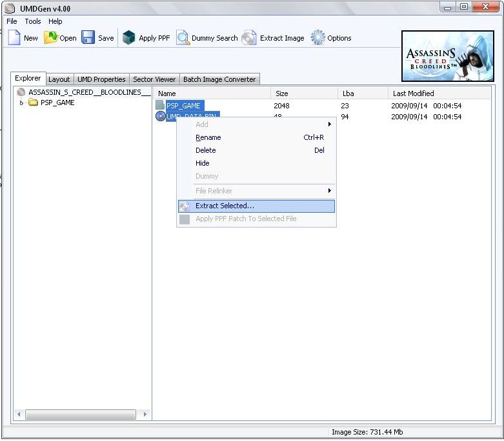
Task: Select the ASSASSIN_S_CREED__BLOODLINES root tree item
Action: pyautogui.click(x=89, y=92)
